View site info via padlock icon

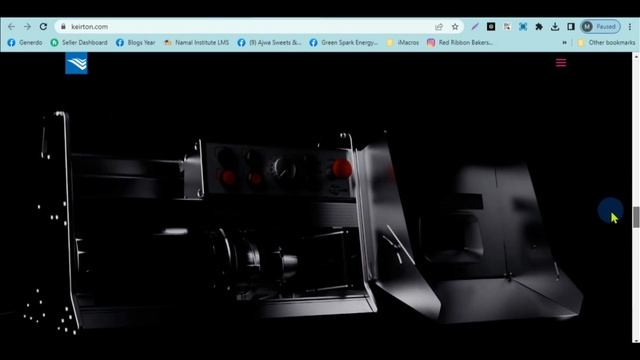[63, 27]
